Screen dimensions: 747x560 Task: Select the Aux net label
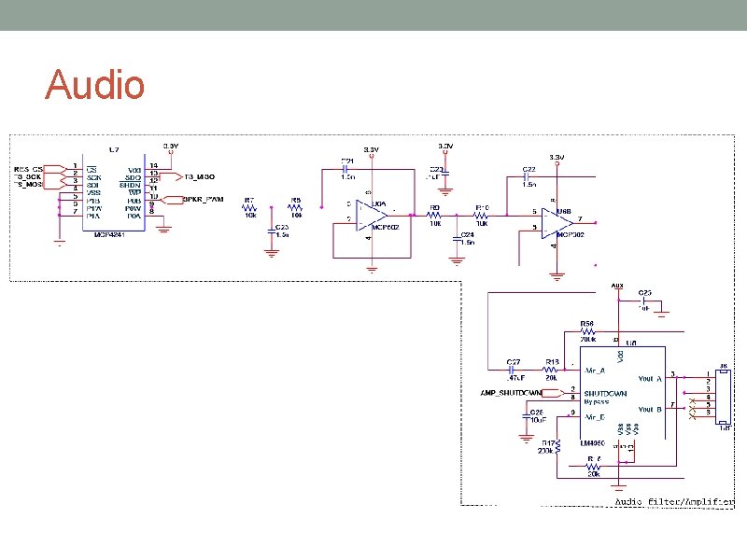point(616,285)
